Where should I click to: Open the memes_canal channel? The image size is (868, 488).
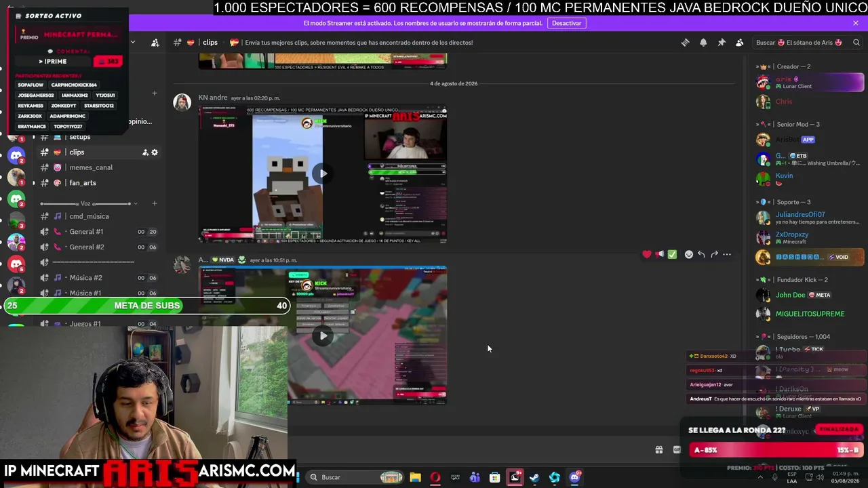99,167
